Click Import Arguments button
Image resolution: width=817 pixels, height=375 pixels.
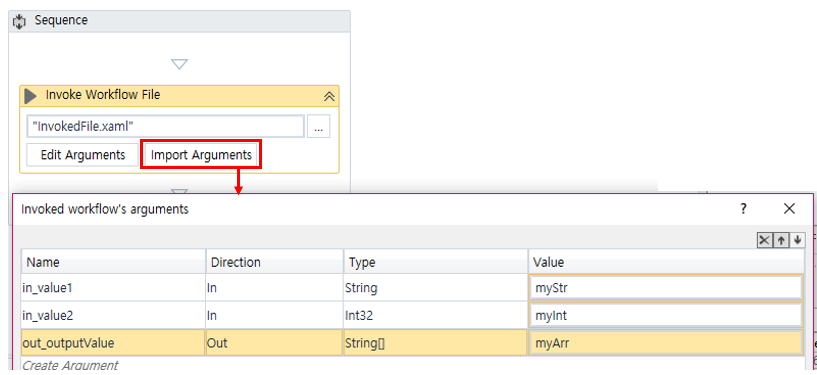201,155
